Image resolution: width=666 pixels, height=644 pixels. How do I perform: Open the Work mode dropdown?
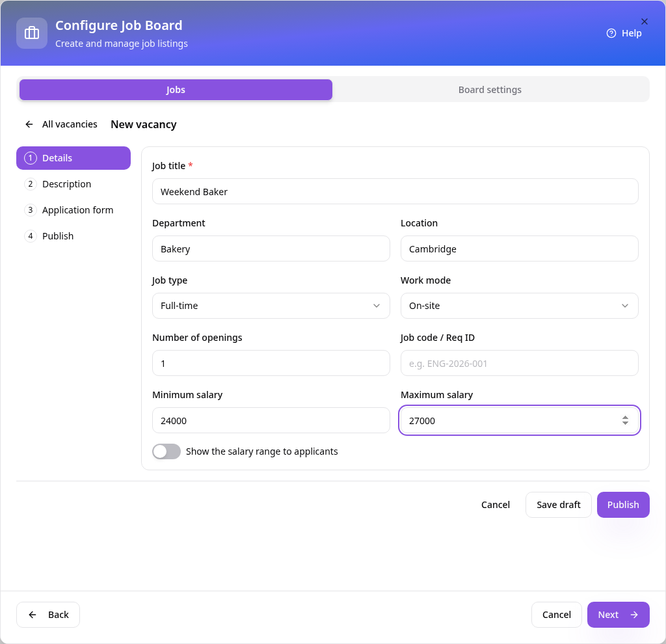click(520, 306)
